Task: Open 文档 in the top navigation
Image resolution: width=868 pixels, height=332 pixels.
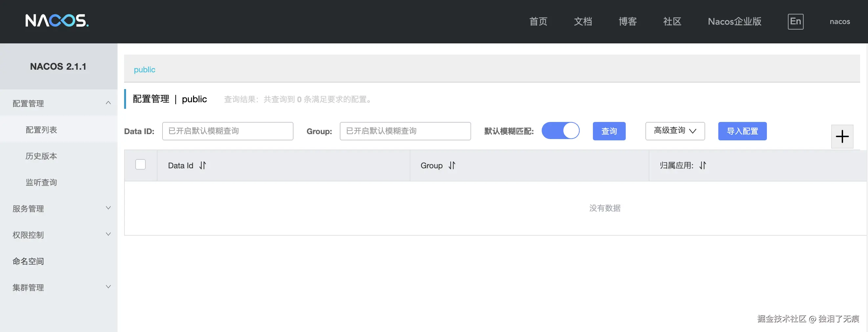Action: tap(583, 22)
